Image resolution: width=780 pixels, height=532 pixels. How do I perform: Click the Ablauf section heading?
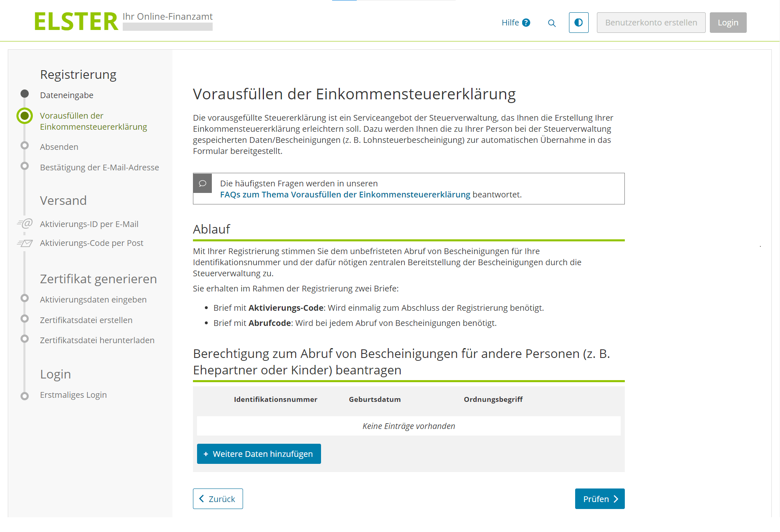[x=212, y=229]
